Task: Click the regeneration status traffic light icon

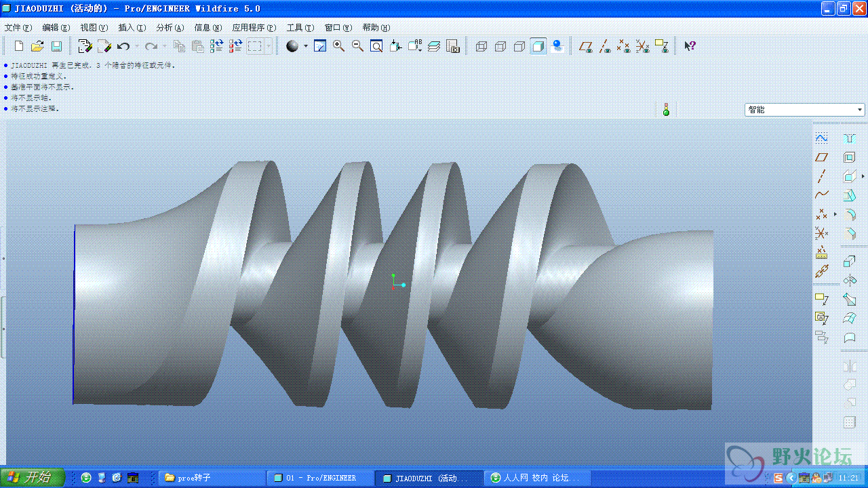Action: click(x=666, y=109)
